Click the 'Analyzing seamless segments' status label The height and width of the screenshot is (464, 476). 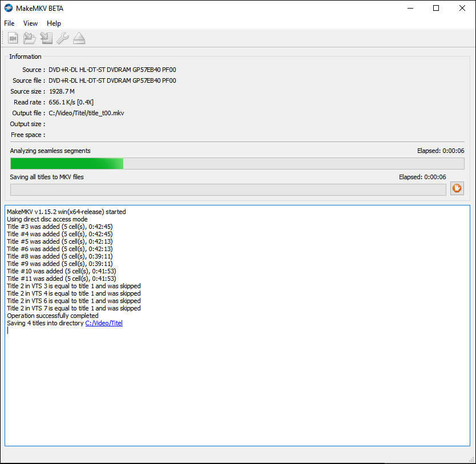coord(50,151)
